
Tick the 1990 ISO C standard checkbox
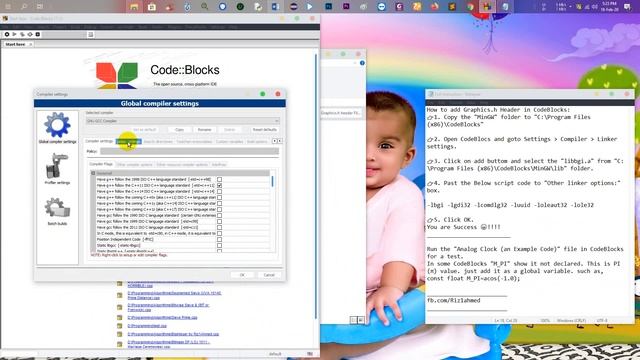click(220, 215)
